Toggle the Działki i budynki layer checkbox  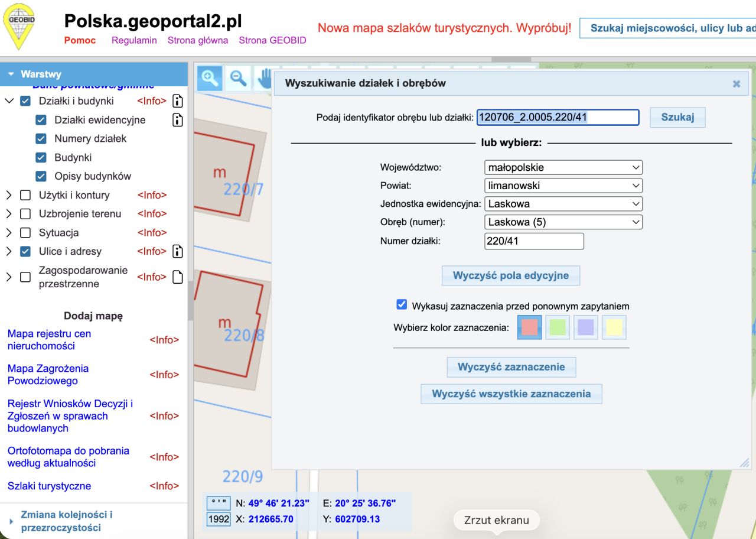pos(25,101)
